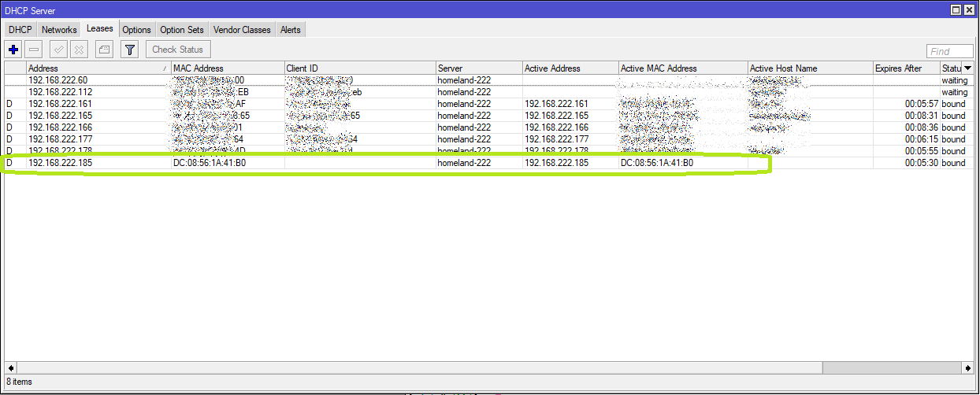The width and height of the screenshot is (980, 395).
Task: Click the Check Status button
Action: click(x=177, y=50)
